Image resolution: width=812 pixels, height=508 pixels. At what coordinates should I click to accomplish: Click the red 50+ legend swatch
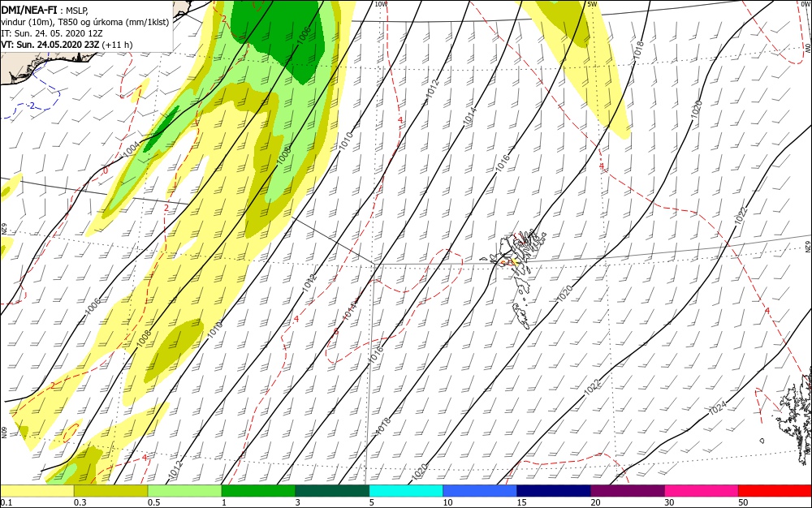tap(775, 491)
